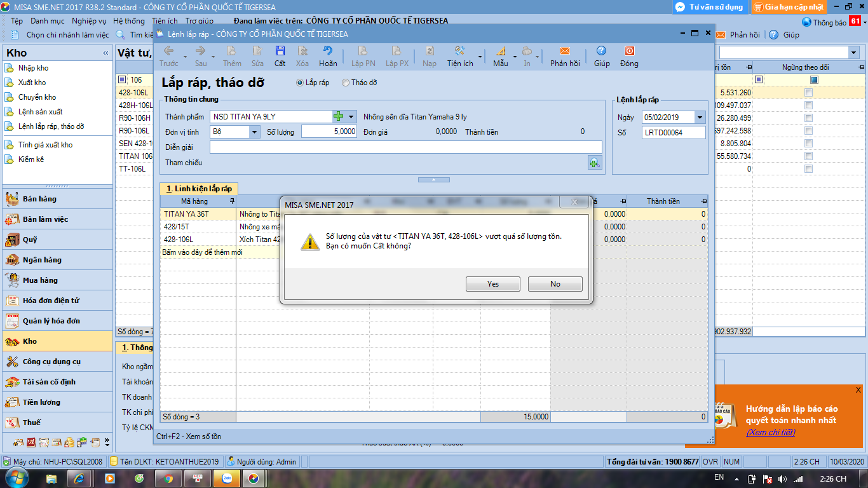Click No in the warning dialog
This screenshot has height=488, width=868.
click(555, 284)
